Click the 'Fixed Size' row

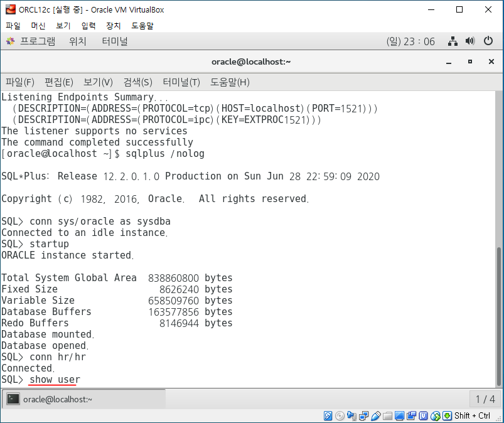117,289
